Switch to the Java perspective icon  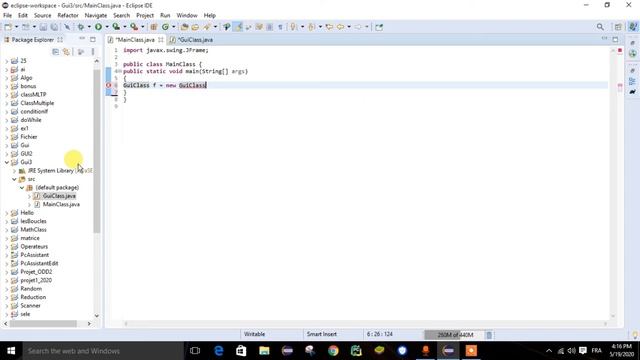pyautogui.click(x=633, y=27)
